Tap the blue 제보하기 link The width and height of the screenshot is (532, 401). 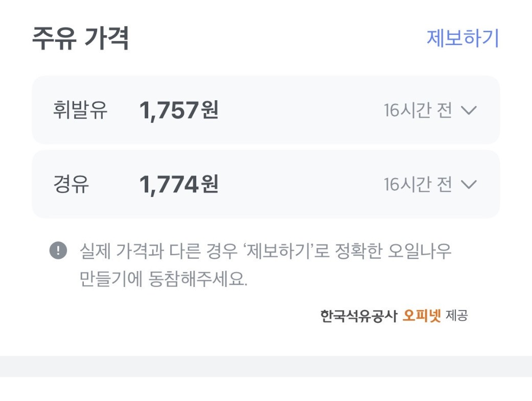tap(462, 38)
